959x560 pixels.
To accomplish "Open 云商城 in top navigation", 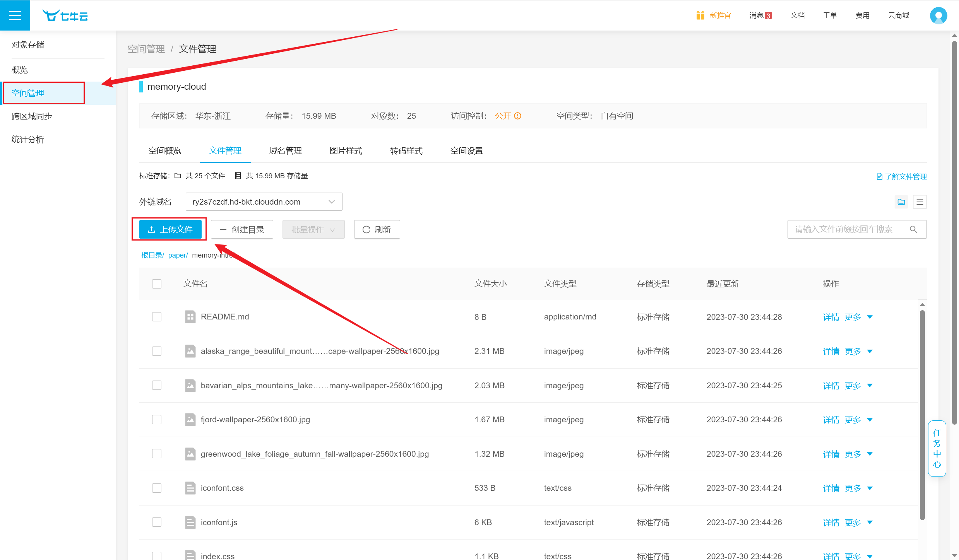I will coord(899,15).
